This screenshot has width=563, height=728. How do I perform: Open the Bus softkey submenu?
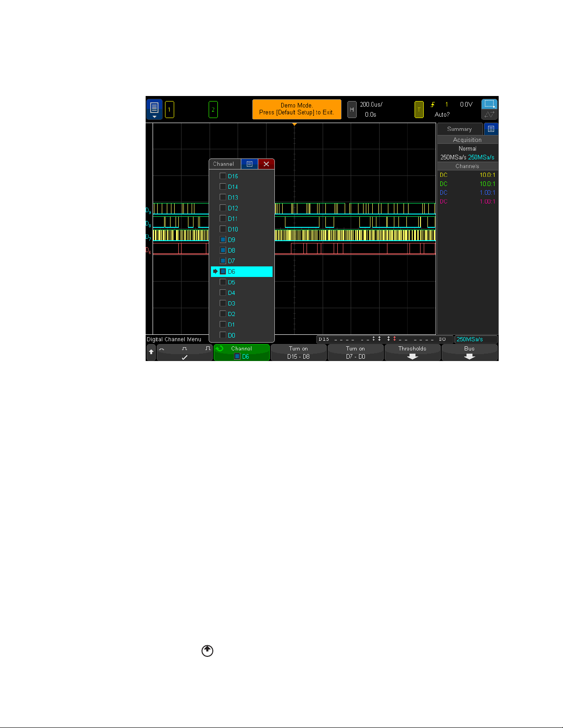469,352
